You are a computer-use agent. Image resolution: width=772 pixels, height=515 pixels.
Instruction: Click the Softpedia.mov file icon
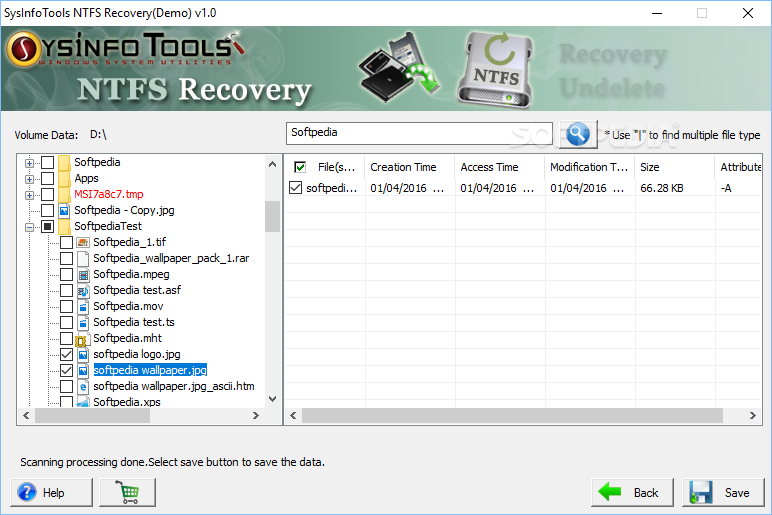click(83, 306)
